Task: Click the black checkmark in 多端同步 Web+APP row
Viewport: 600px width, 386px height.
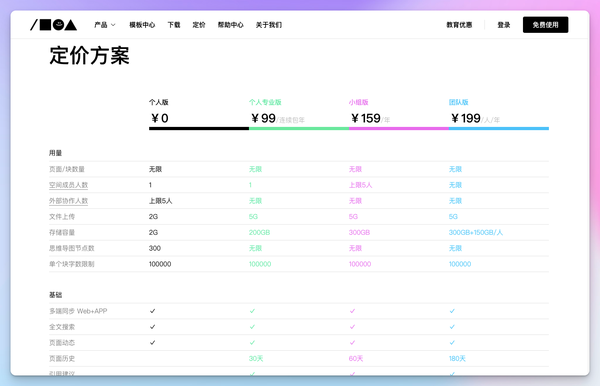Action: pyautogui.click(x=152, y=311)
